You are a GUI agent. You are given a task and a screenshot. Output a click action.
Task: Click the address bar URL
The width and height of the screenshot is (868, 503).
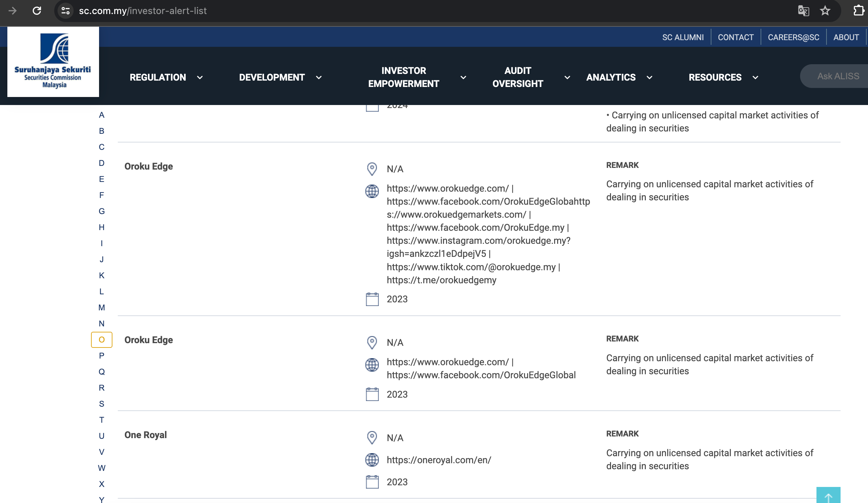(x=143, y=11)
